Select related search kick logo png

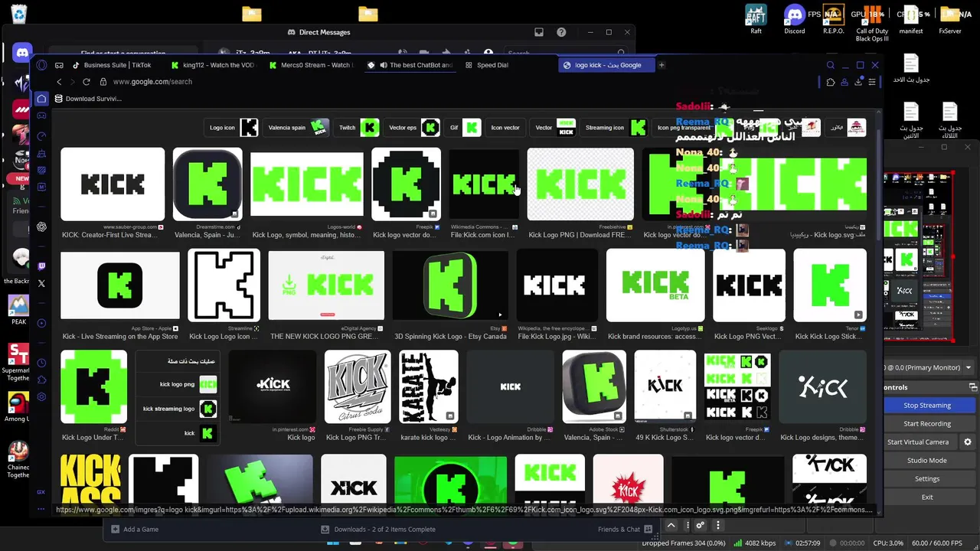pyautogui.click(x=177, y=384)
